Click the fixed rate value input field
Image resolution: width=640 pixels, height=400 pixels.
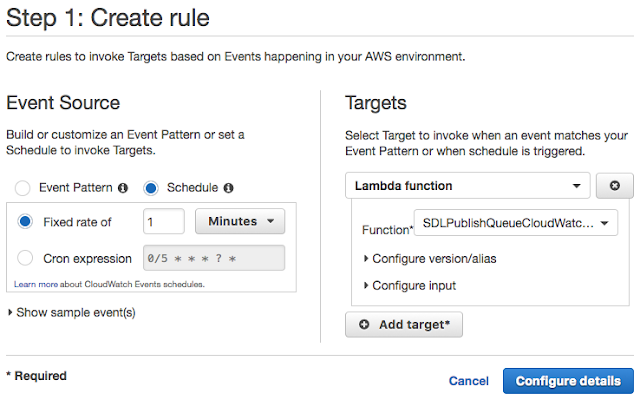[x=164, y=221]
